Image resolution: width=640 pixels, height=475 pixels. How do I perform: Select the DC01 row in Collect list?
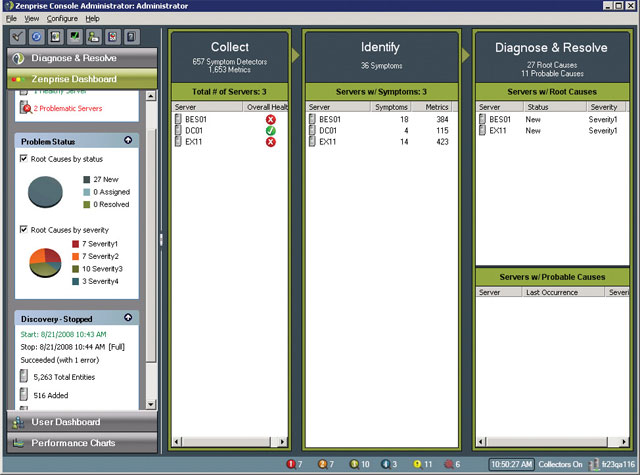[230, 131]
